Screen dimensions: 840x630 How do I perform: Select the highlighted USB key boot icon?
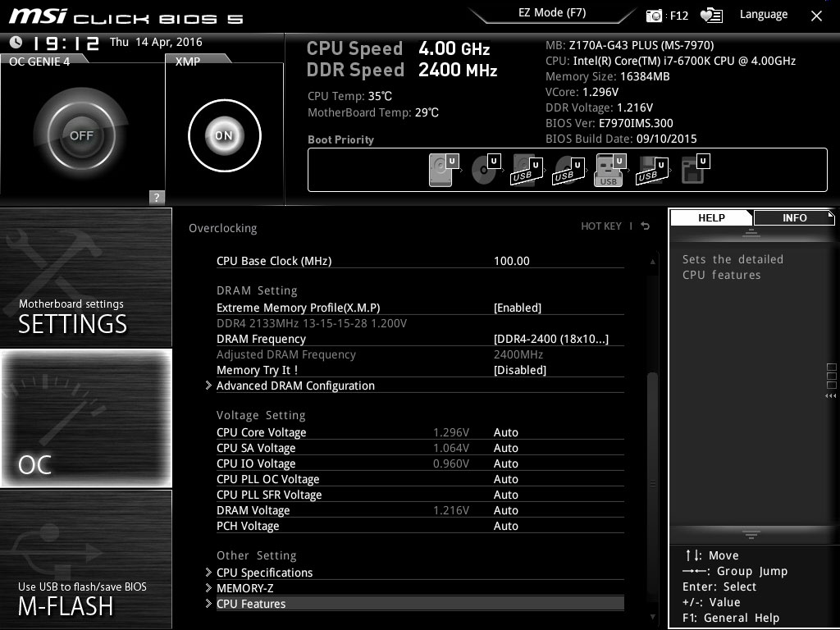pos(610,170)
